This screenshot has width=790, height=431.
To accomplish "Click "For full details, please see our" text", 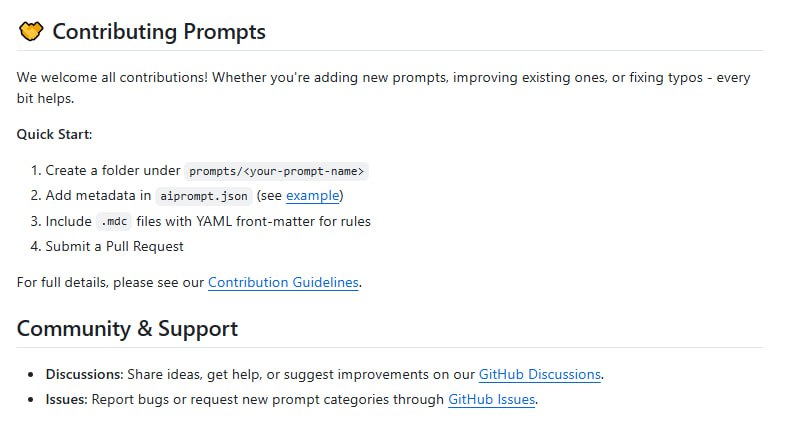I will 110,283.
